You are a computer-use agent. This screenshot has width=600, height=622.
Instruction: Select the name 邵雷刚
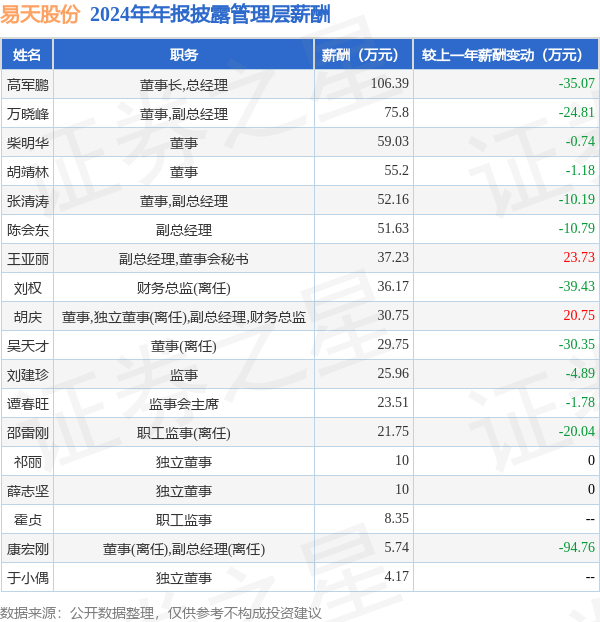[x=28, y=433]
